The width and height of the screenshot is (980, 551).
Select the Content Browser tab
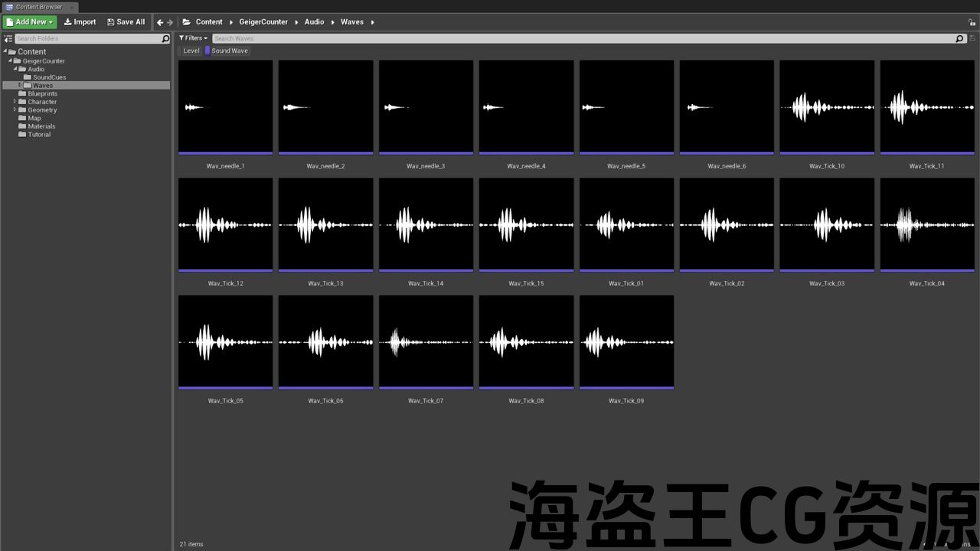click(38, 7)
